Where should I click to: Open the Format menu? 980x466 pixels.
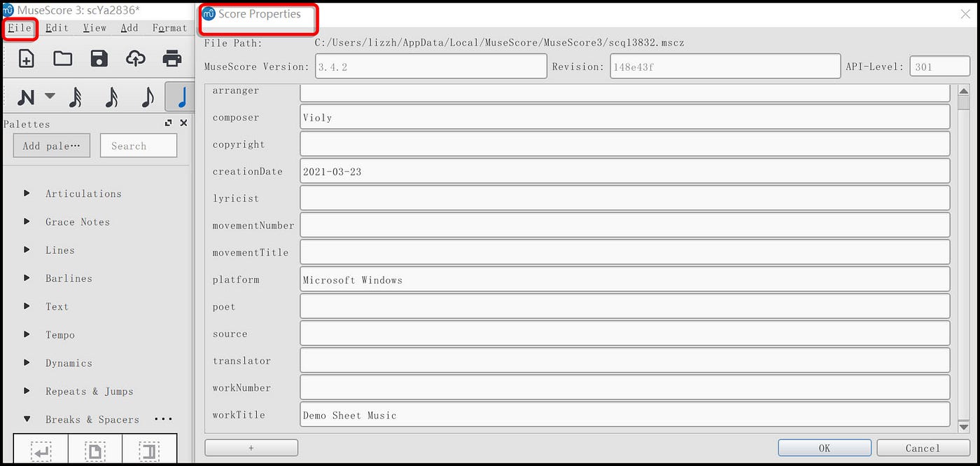169,28
